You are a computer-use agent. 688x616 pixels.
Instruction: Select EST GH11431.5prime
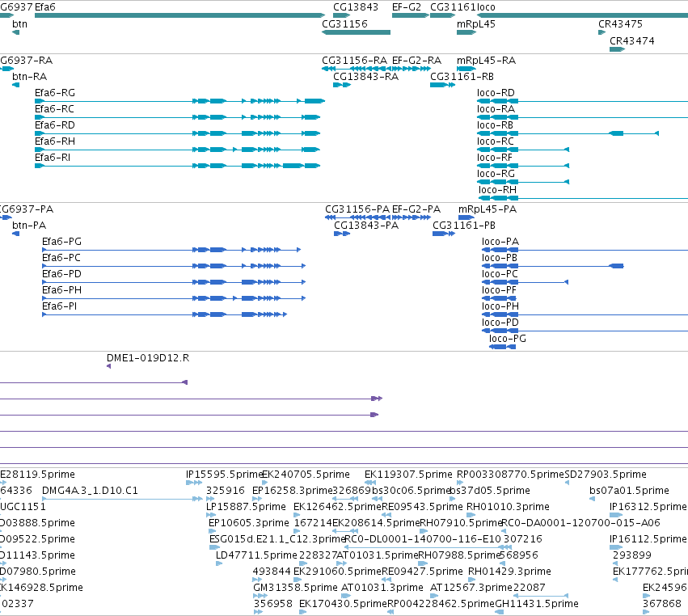536,605
